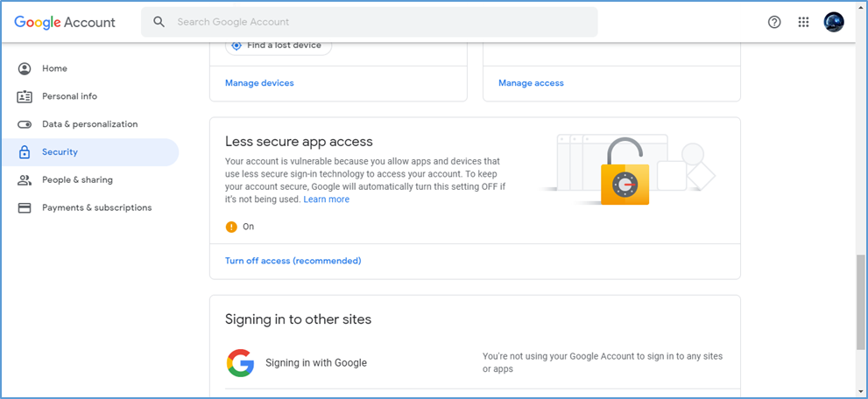The width and height of the screenshot is (868, 399).
Task: Click the Google G logo icon
Action: pos(240,363)
